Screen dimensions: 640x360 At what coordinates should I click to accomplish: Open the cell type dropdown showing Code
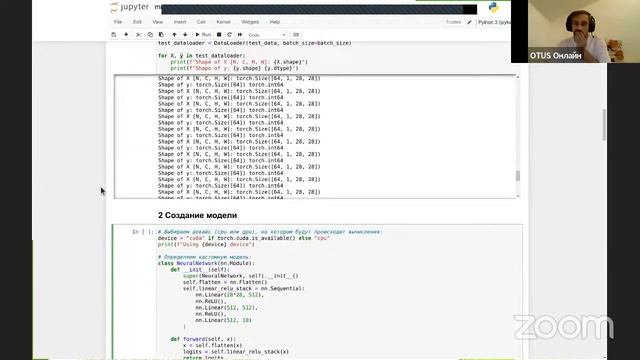coord(267,35)
